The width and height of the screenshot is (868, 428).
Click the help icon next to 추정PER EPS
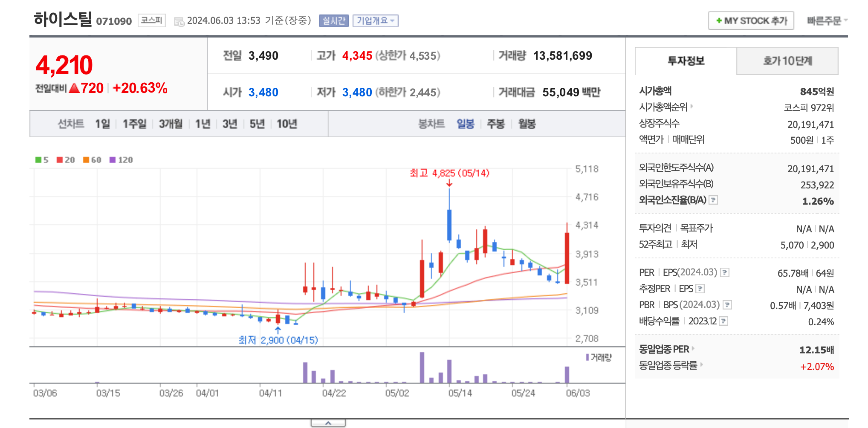coord(701,289)
